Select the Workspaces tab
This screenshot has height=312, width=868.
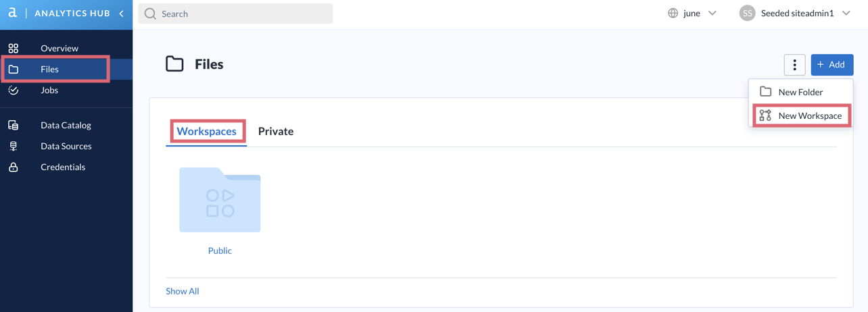click(x=206, y=131)
